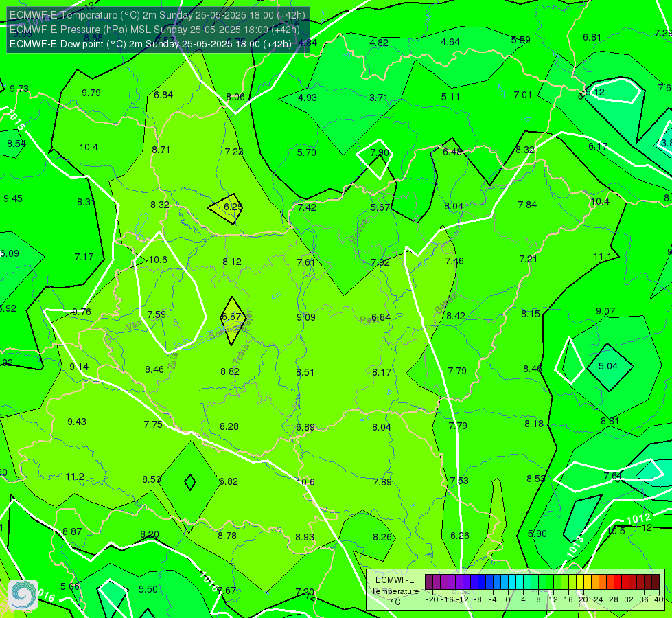This screenshot has width=672, height=618.
Task: Click the 8.87 grid value
Action: click(72, 531)
